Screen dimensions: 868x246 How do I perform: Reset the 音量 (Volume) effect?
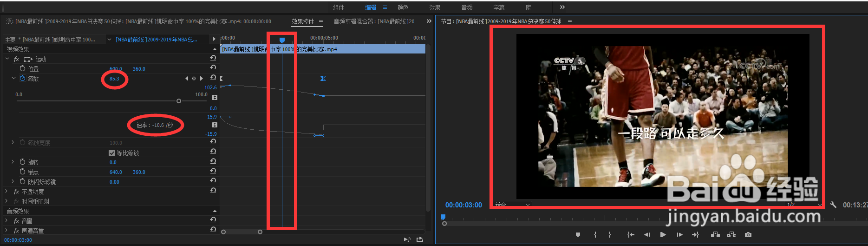pyautogui.click(x=213, y=220)
